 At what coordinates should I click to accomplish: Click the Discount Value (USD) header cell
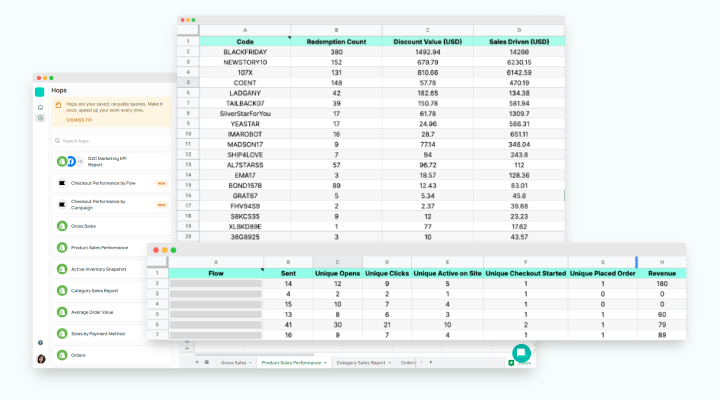click(x=428, y=41)
